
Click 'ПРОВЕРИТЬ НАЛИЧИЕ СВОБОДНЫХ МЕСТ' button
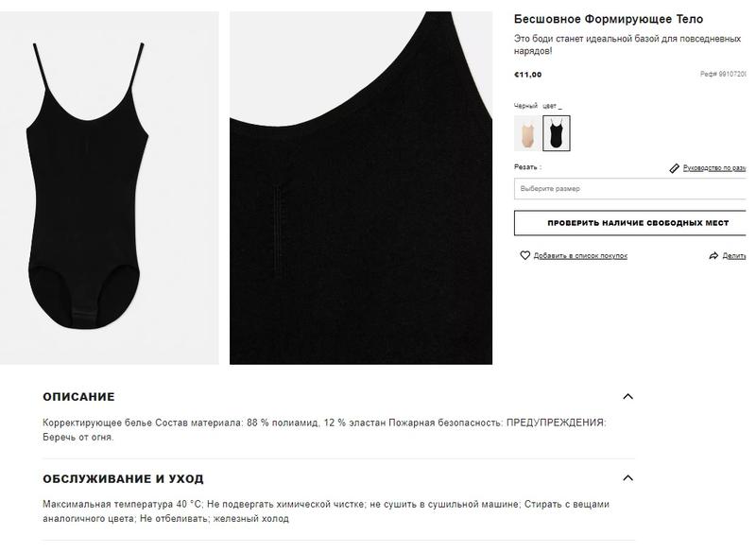630,223
